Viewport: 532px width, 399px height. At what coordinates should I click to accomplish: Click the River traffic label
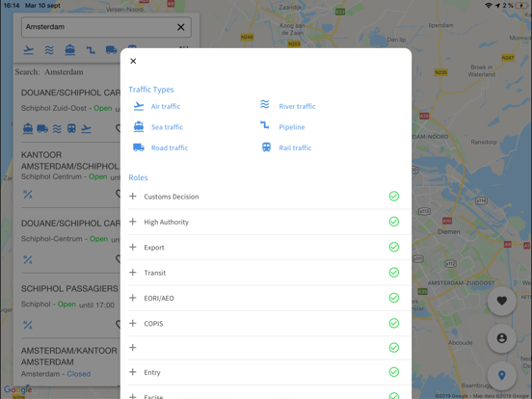(297, 106)
